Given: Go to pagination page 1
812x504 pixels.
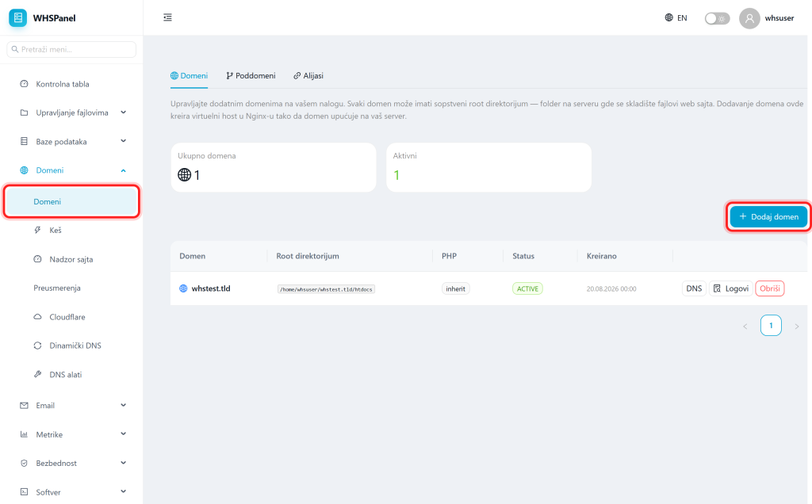Looking at the screenshot, I should (x=771, y=326).
